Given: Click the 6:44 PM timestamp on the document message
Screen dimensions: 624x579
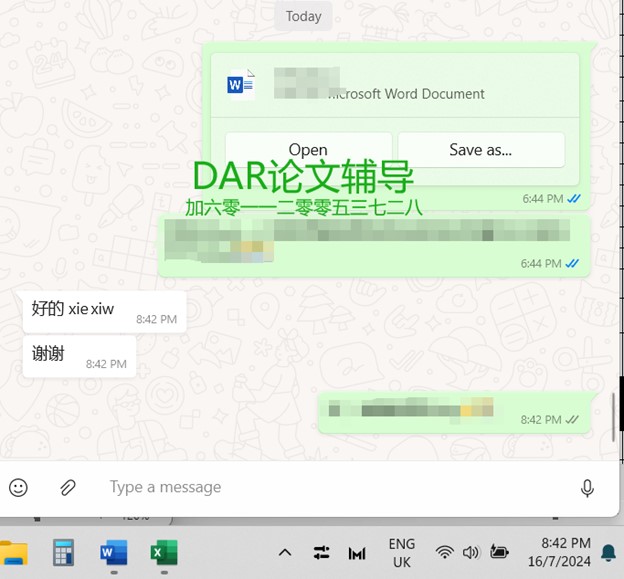Looking at the screenshot, I should 543,199.
